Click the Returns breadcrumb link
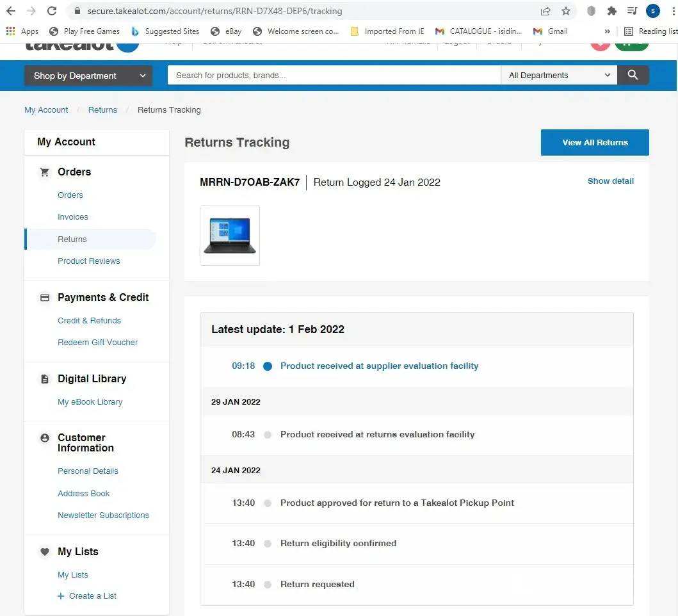The height and width of the screenshot is (616, 678). click(x=102, y=110)
